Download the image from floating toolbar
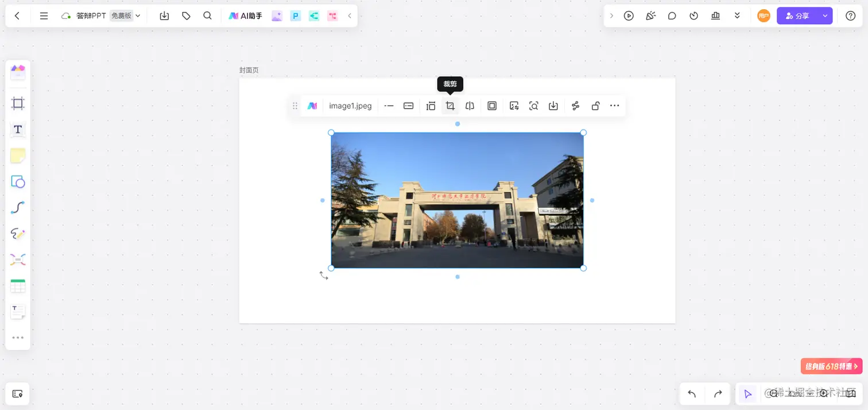 click(x=553, y=106)
